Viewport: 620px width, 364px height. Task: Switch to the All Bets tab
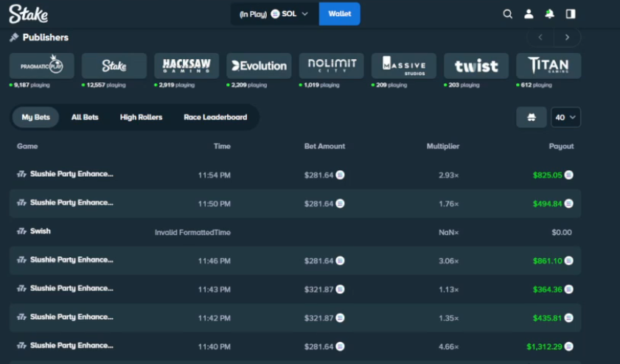click(85, 117)
